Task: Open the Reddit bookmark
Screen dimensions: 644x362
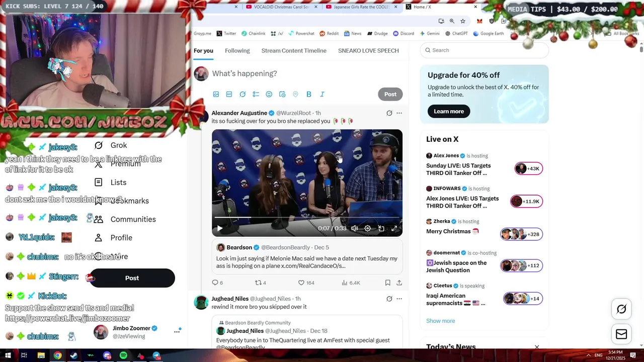Action: point(329,34)
